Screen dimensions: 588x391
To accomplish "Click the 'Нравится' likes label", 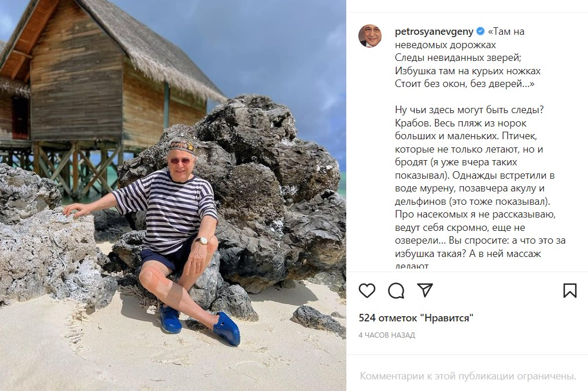I will [x=447, y=318].
